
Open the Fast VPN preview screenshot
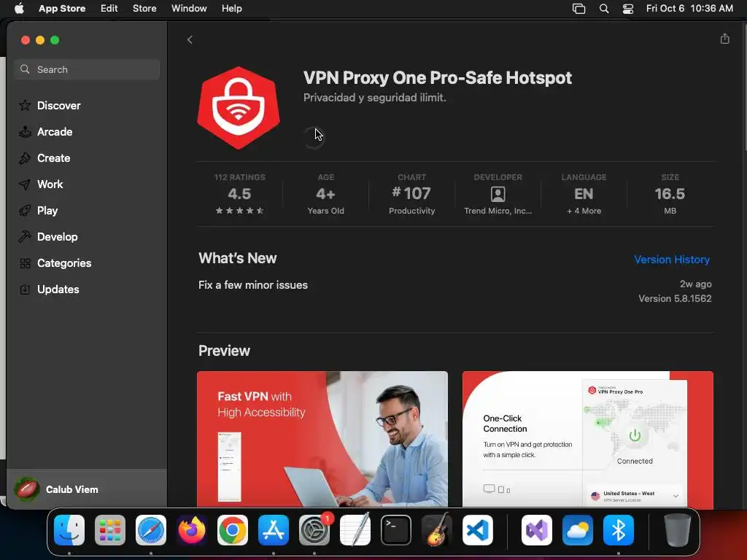pyautogui.click(x=322, y=438)
